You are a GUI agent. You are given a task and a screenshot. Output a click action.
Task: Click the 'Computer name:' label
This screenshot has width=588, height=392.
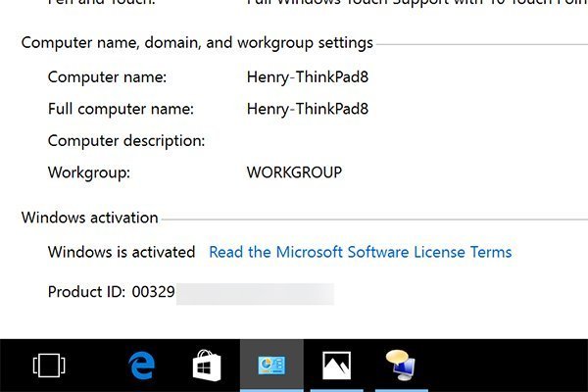coord(107,77)
